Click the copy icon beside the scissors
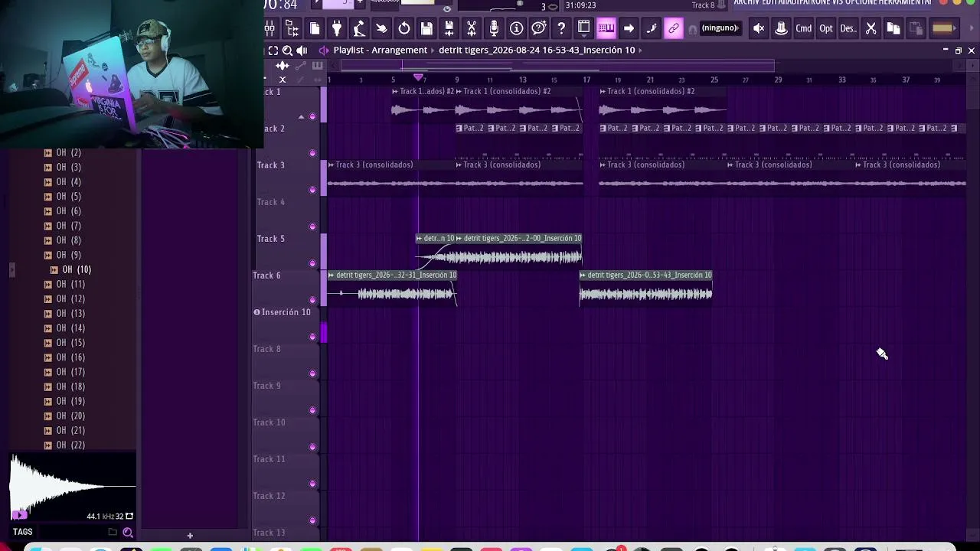Screen dimensions: 980x551 point(893,29)
